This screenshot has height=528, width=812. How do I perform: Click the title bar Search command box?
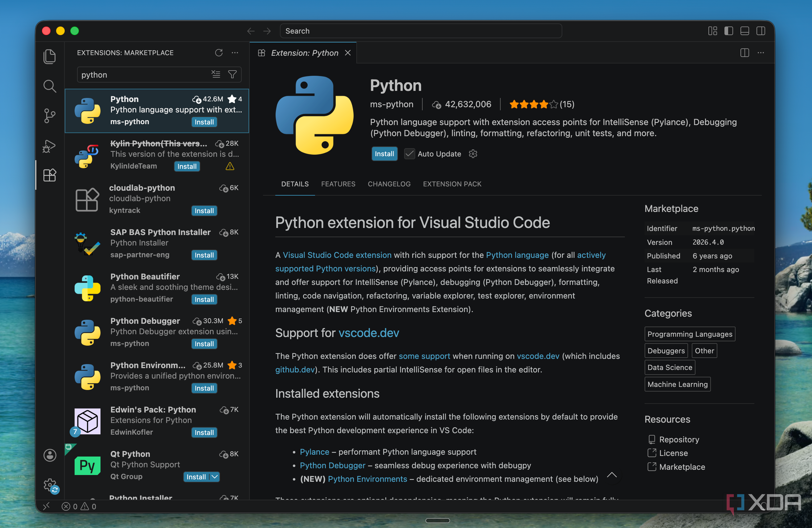pos(421,31)
